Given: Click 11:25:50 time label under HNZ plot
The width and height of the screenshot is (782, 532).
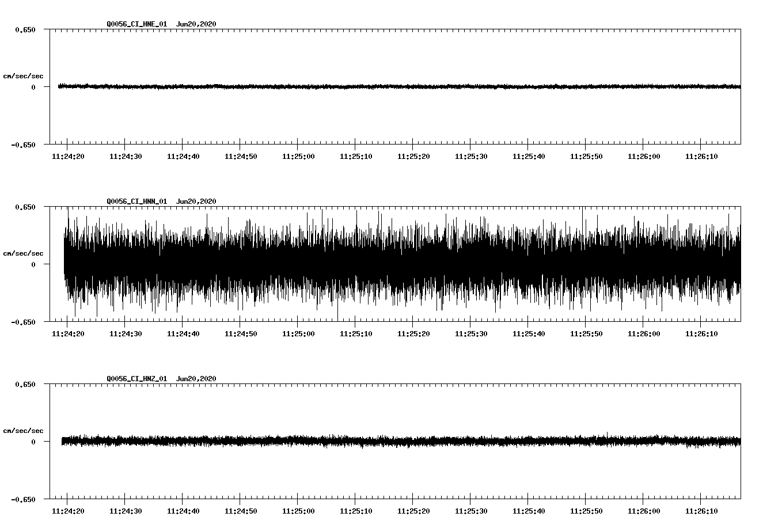Looking at the screenshot, I should coord(586,511).
